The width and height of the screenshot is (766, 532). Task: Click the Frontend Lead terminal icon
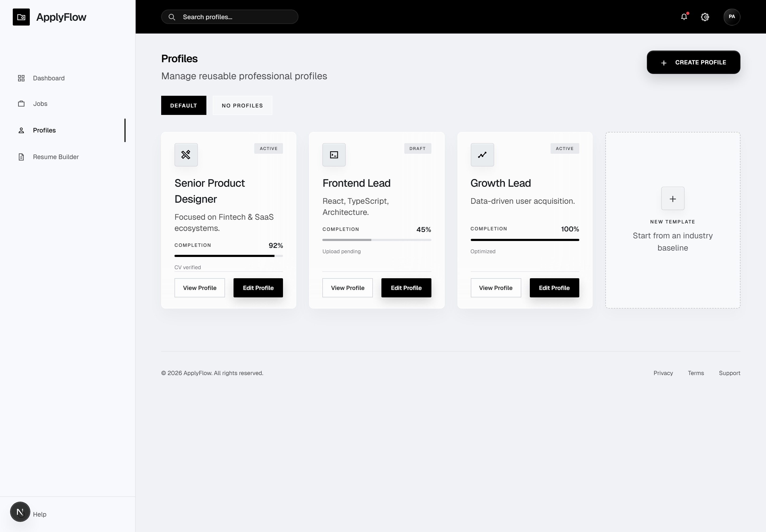(334, 155)
